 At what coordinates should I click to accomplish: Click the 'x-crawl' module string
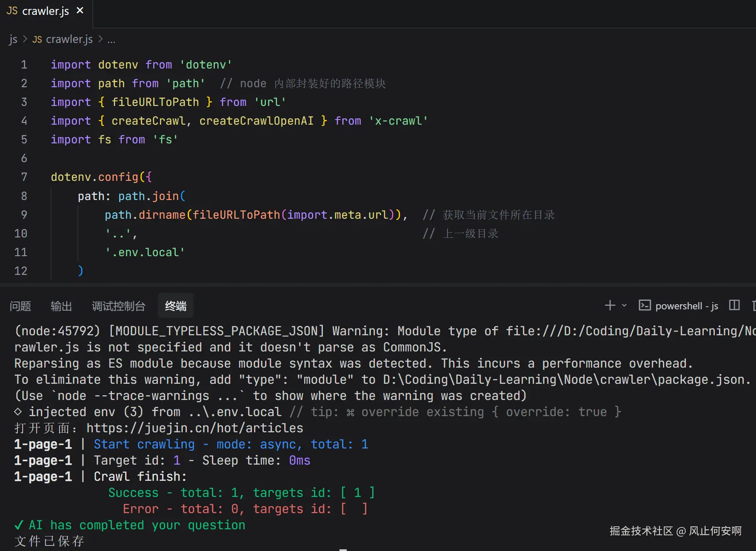[x=398, y=121]
